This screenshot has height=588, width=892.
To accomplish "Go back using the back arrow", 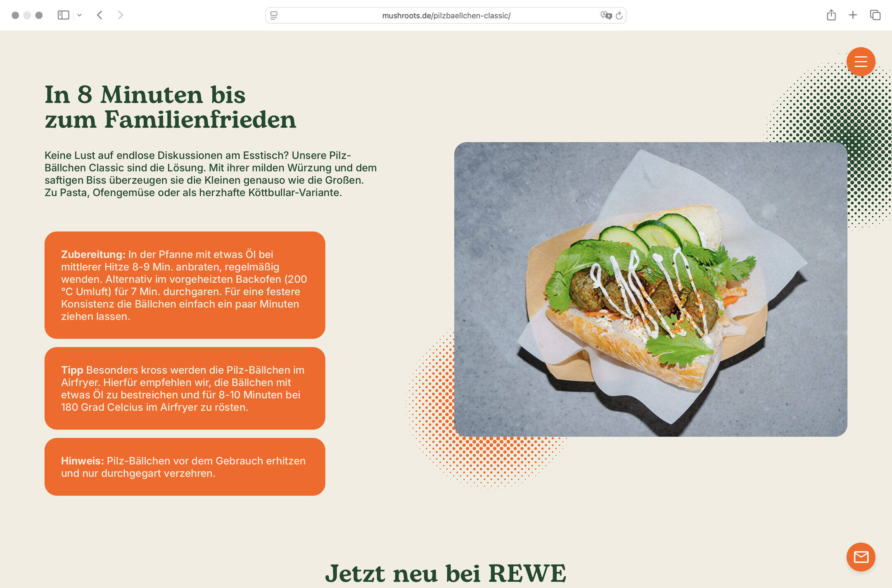I will [x=100, y=15].
